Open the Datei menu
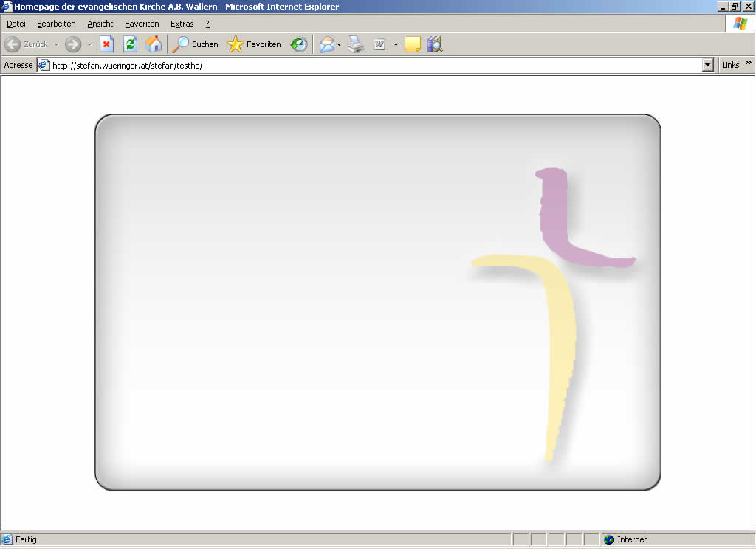The width and height of the screenshot is (756, 549). click(x=16, y=24)
